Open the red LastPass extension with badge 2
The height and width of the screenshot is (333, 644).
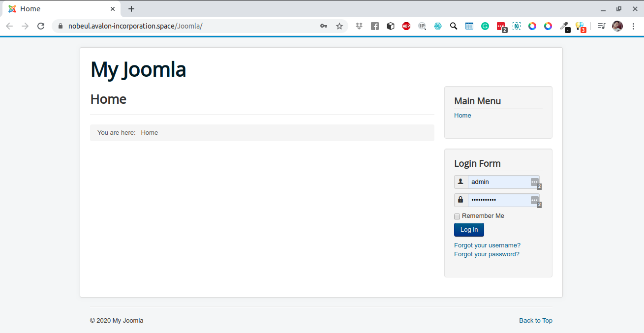pos(501,27)
